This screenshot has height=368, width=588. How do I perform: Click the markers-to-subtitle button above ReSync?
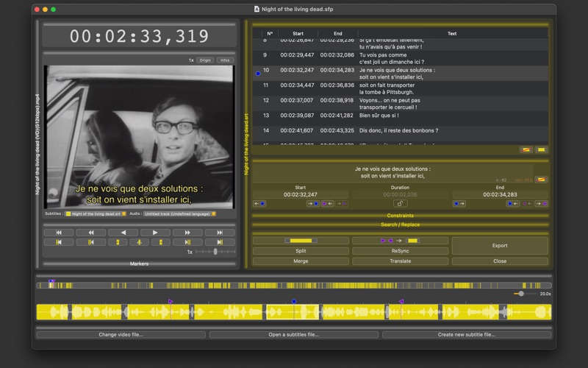tap(400, 241)
